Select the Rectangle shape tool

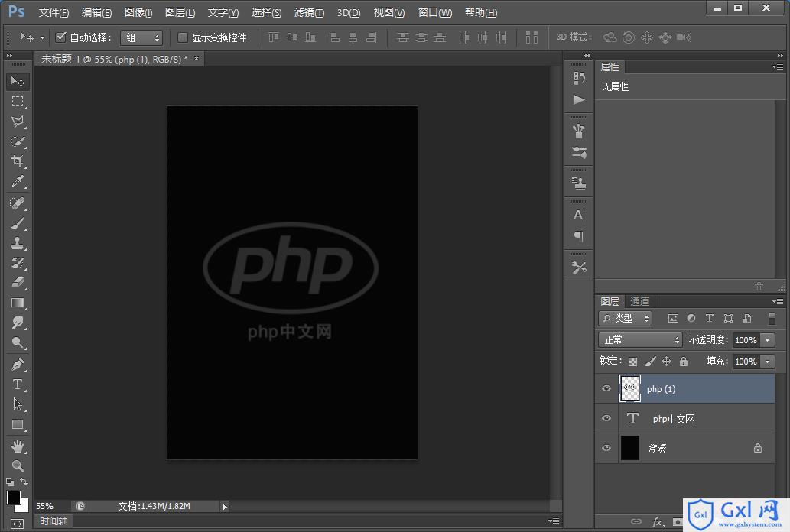18,424
